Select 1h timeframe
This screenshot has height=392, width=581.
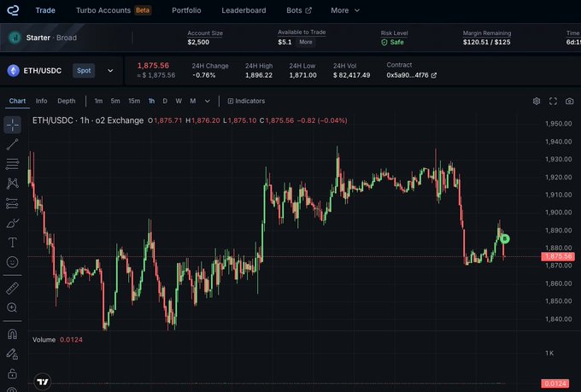151,101
